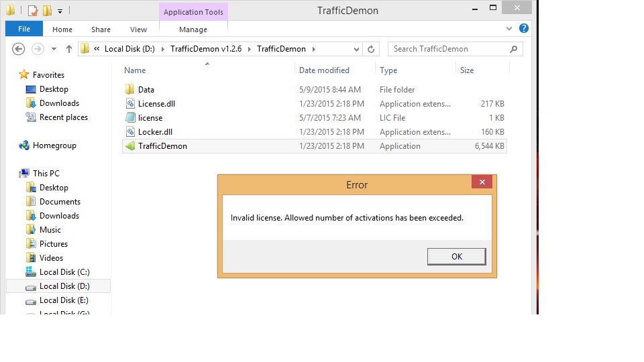
Task: Click the Search TrafficDemon input field
Action: click(448, 49)
